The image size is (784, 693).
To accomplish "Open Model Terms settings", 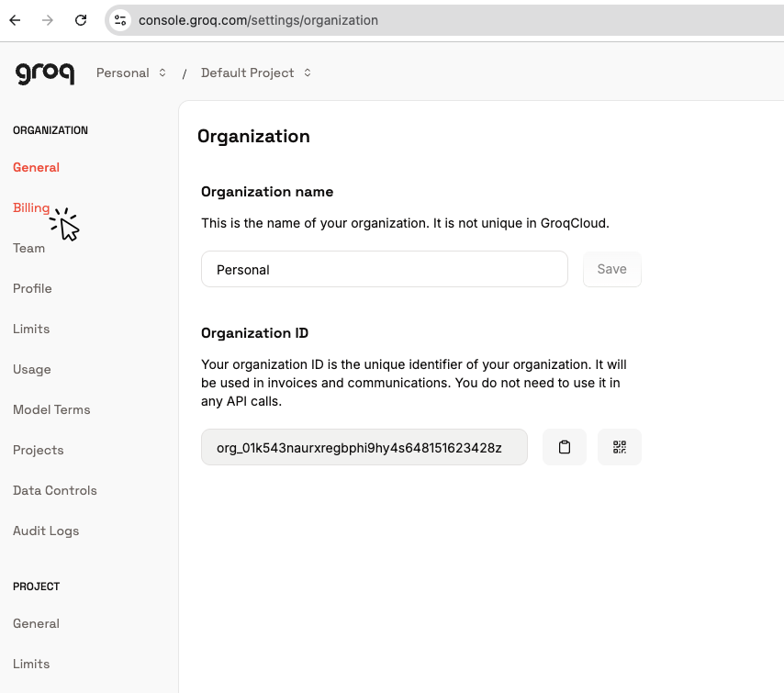I will (x=51, y=409).
